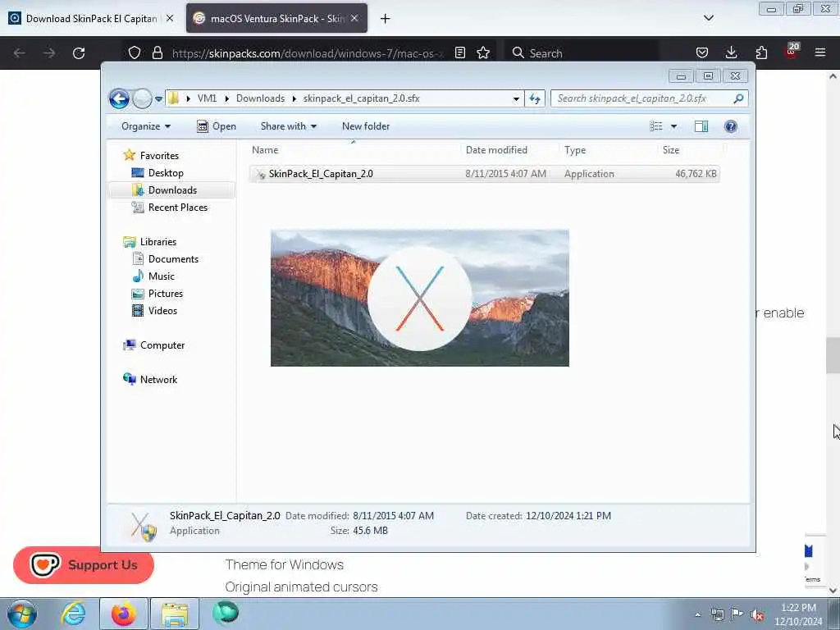This screenshot has height=630, width=840.
Task: Show hidden system tray icons
Action: coord(697,614)
